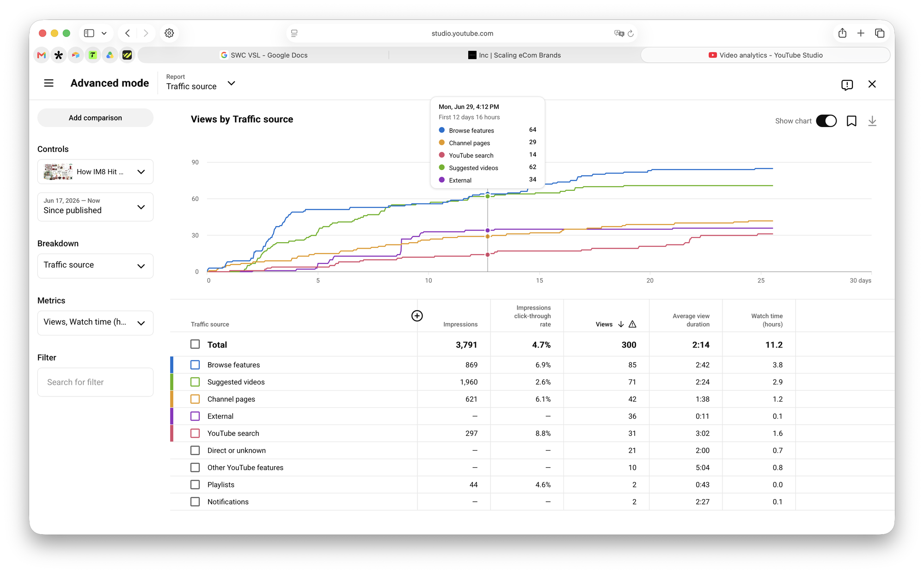Click the Playlists traffic source row
Viewport: 924px width, 573px height.
click(x=532, y=485)
